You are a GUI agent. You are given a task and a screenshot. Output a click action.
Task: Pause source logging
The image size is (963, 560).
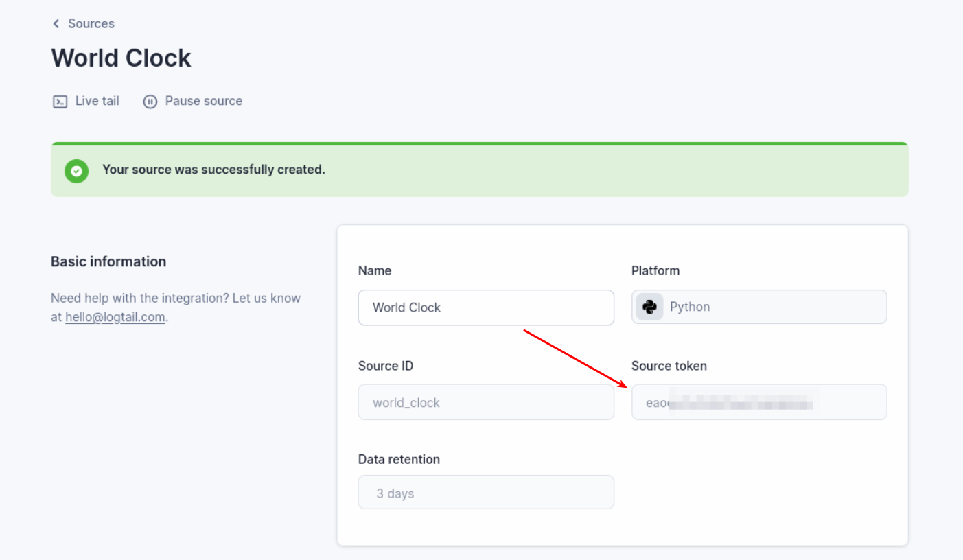coord(204,101)
